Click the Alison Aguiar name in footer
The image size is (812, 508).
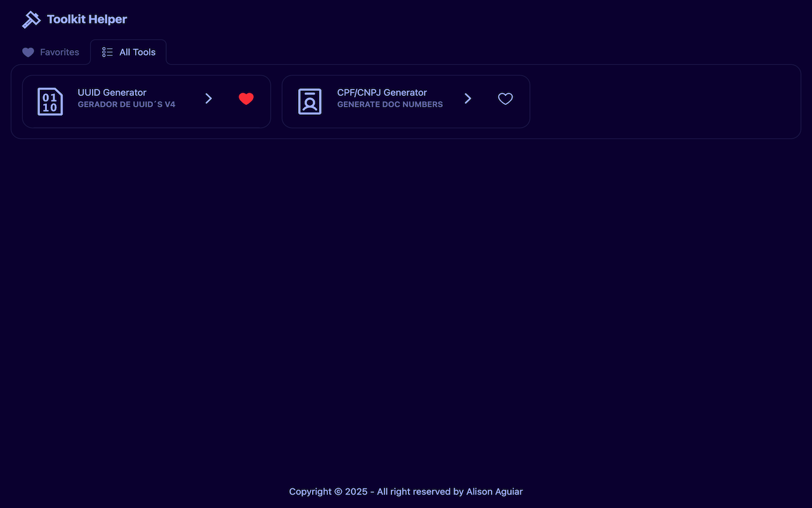[494, 491]
